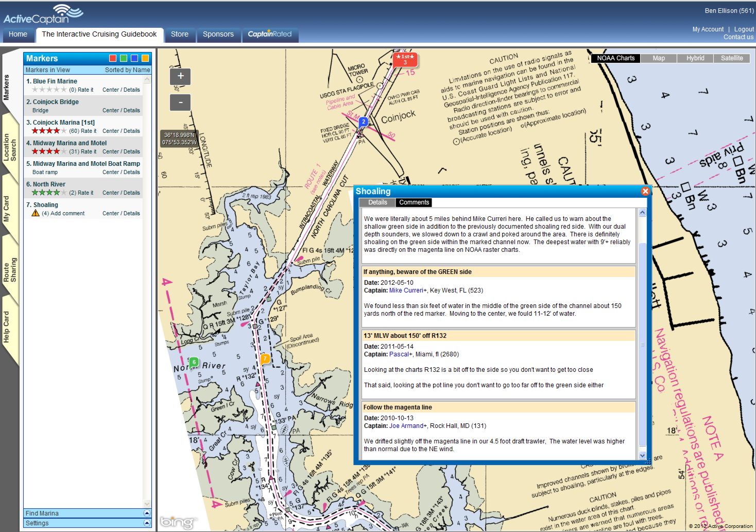Expand the Settings panel
Viewport: 756px width, 532px height.
pos(147,523)
